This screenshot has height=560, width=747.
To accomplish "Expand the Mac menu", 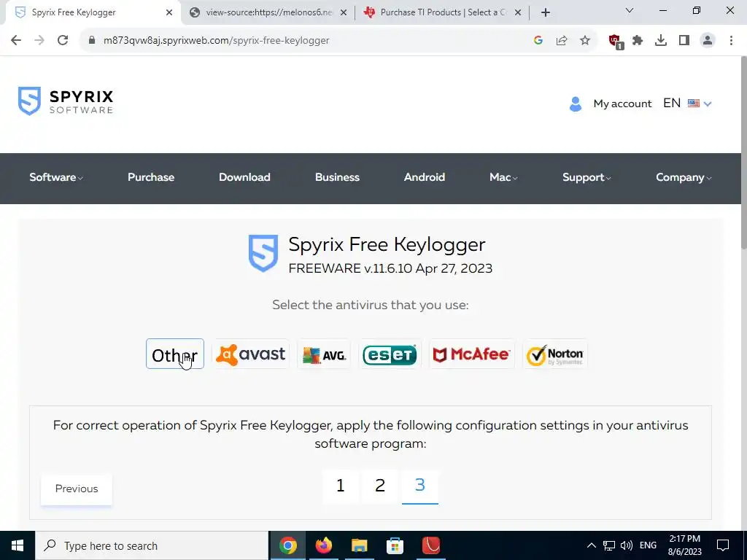I will (503, 177).
